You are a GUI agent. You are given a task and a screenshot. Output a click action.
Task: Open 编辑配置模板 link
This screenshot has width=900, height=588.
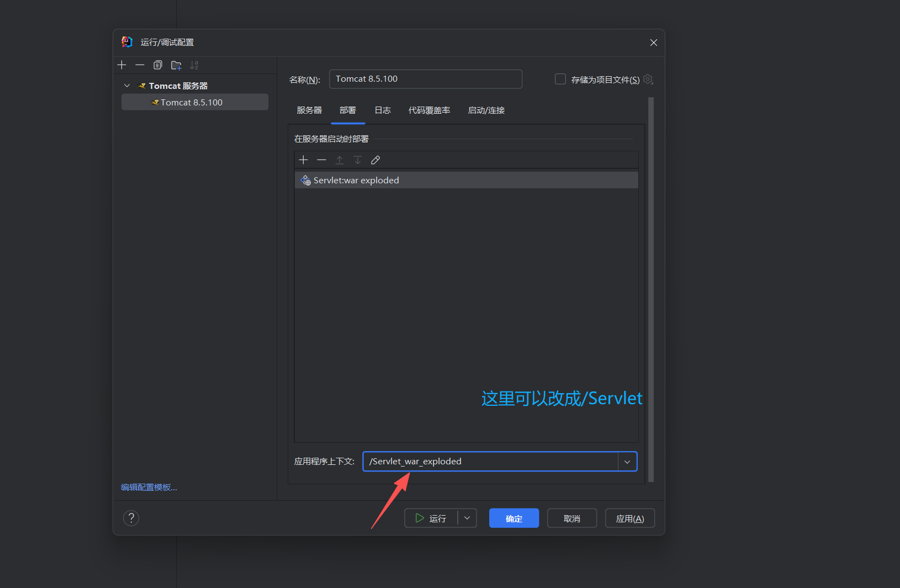click(x=149, y=488)
